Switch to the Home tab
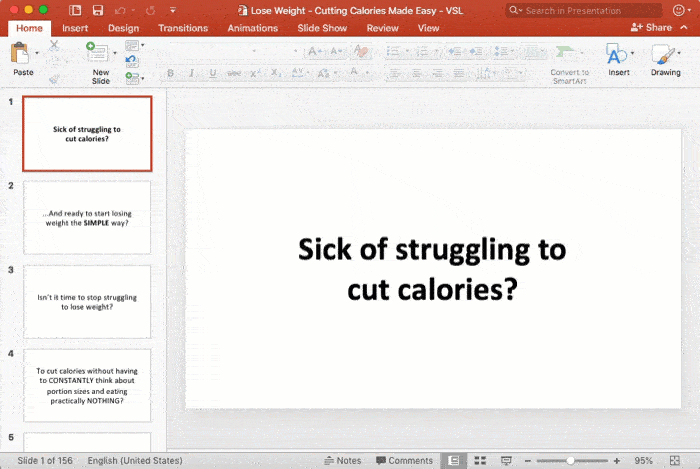This screenshot has width=700, height=469. [x=29, y=28]
